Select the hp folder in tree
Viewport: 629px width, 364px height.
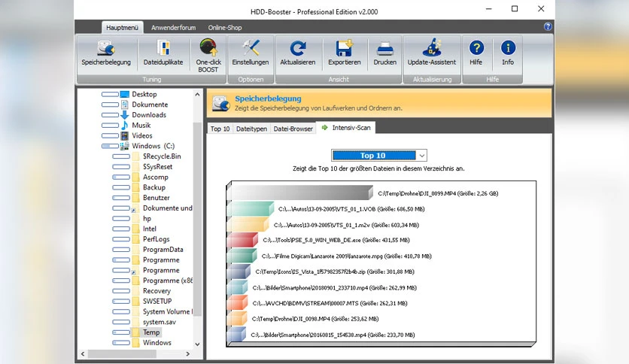[147, 219]
